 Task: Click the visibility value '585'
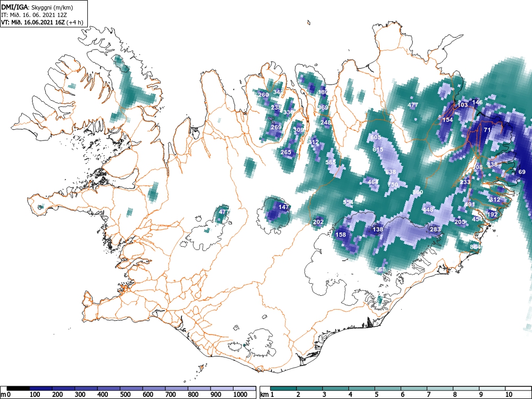click(x=331, y=162)
